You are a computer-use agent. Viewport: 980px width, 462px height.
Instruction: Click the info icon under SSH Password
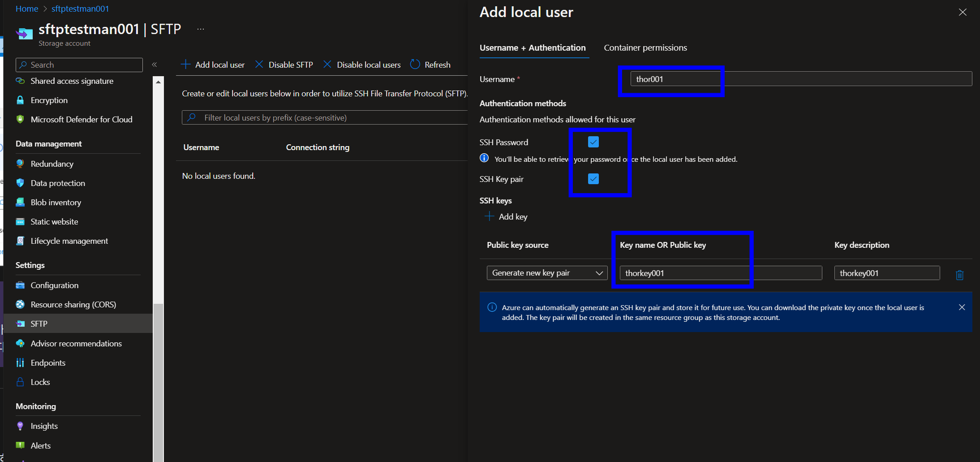(484, 158)
